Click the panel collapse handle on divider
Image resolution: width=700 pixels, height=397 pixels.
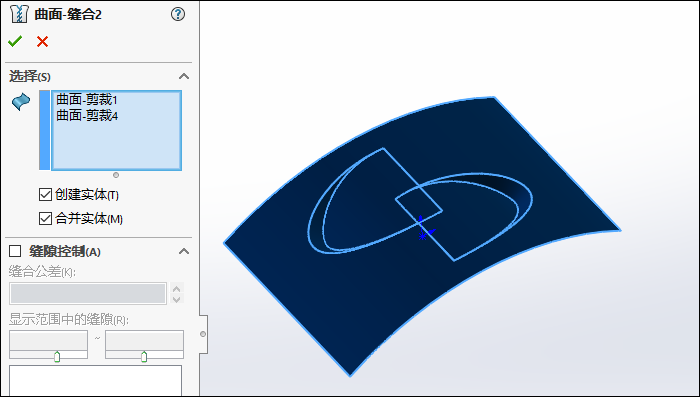pos(203,334)
